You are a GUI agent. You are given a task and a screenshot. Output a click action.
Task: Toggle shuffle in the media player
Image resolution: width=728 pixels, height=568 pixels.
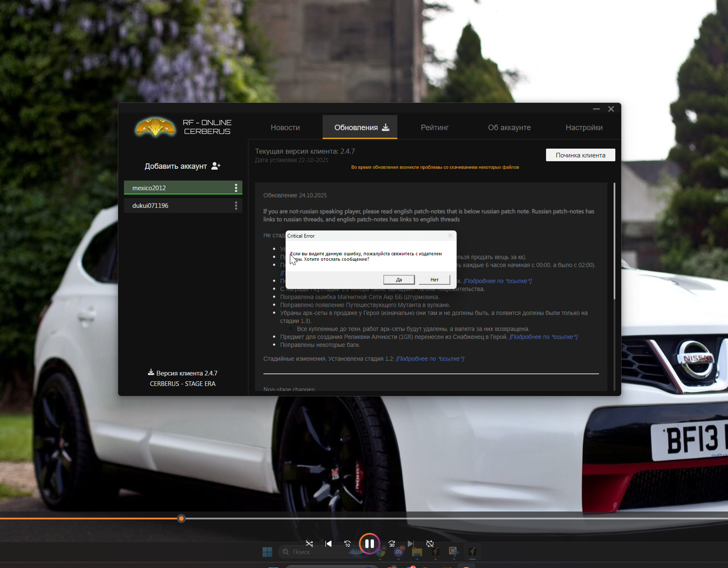coord(309,544)
